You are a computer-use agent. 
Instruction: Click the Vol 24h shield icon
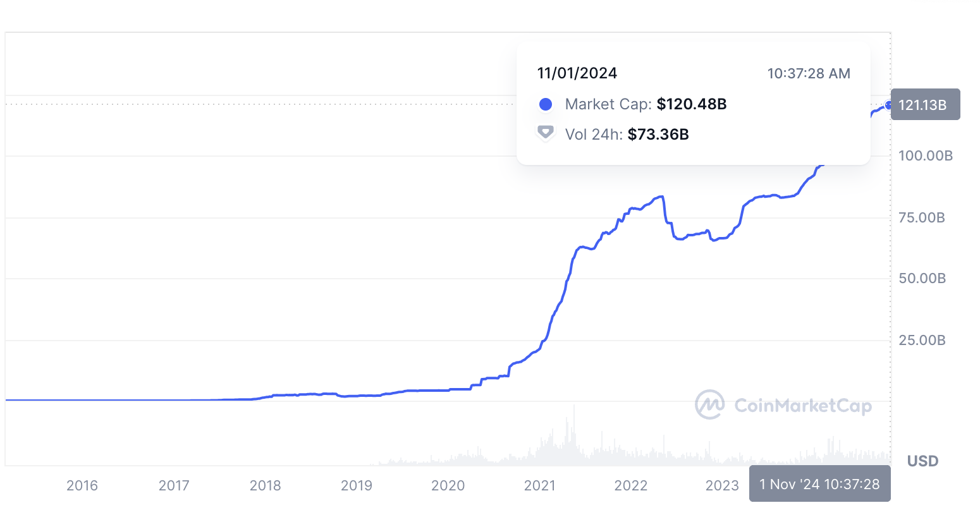pyautogui.click(x=545, y=133)
